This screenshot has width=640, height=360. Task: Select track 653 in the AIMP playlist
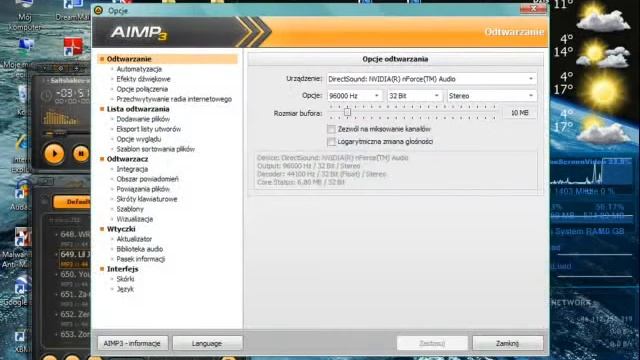pyautogui.click(x=74, y=334)
